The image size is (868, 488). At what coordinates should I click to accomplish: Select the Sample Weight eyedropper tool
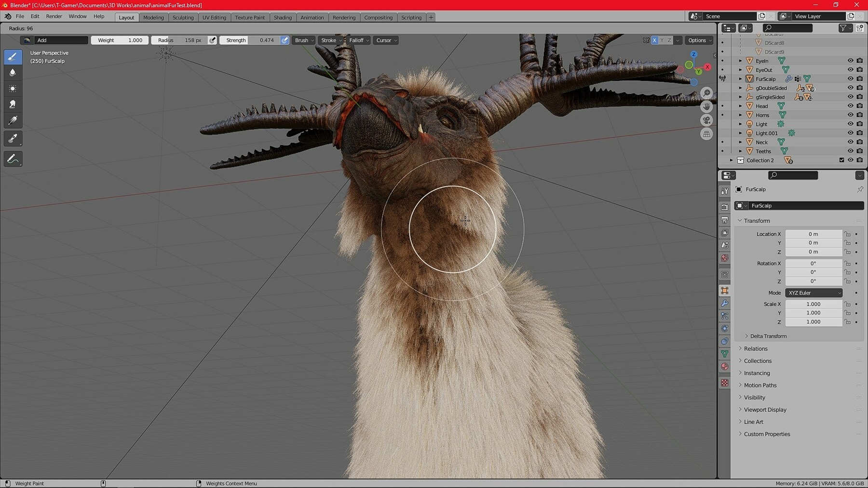[13, 139]
